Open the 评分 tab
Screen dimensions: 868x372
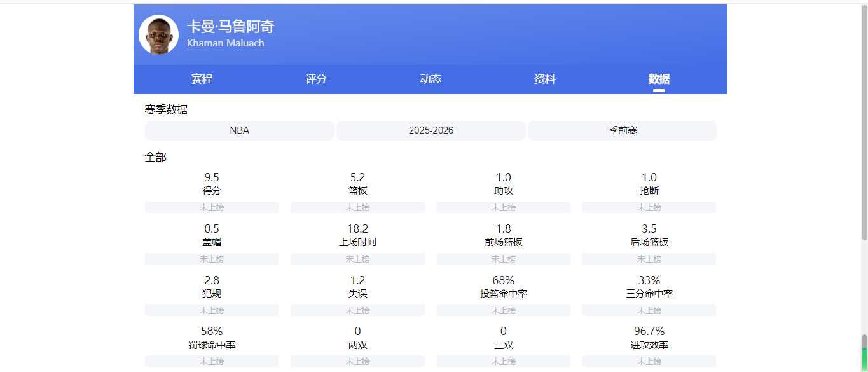pos(316,79)
